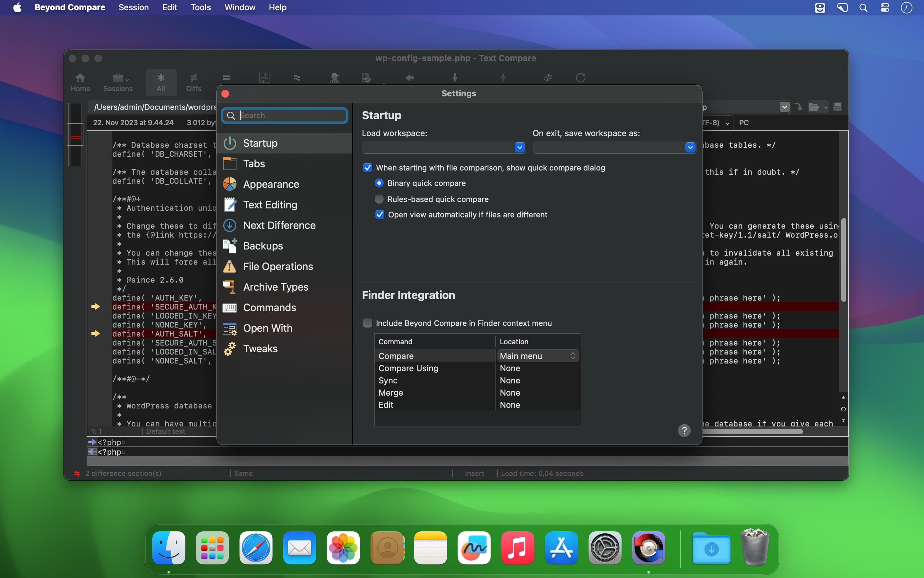This screenshot has width=924, height=578.
Task: Show All lines using the asterisk icon
Action: click(161, 82)
